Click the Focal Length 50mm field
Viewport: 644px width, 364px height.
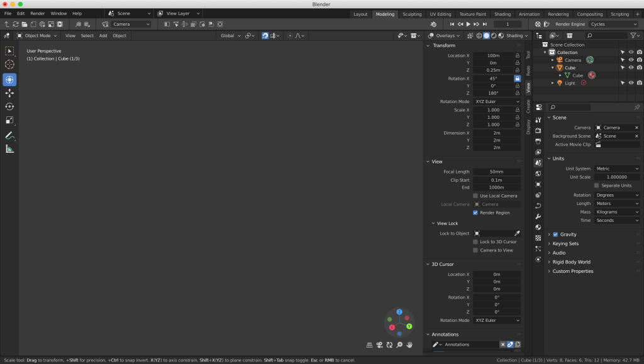click(x=496, y=172)
